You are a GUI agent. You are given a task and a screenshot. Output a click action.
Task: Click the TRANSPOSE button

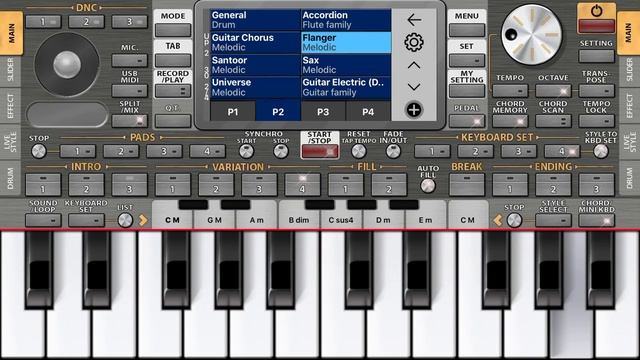pyautogui.click(x=596, y=91)
